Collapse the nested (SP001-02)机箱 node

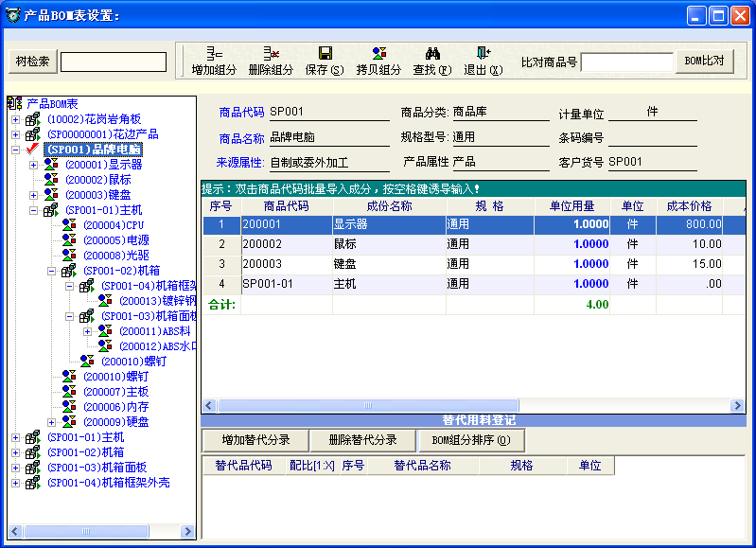[52, 271]
